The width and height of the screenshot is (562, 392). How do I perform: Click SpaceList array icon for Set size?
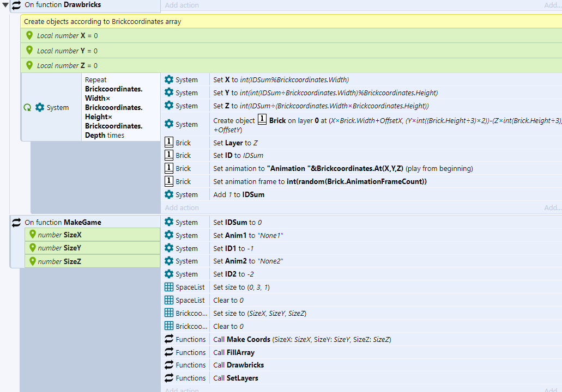169,287
